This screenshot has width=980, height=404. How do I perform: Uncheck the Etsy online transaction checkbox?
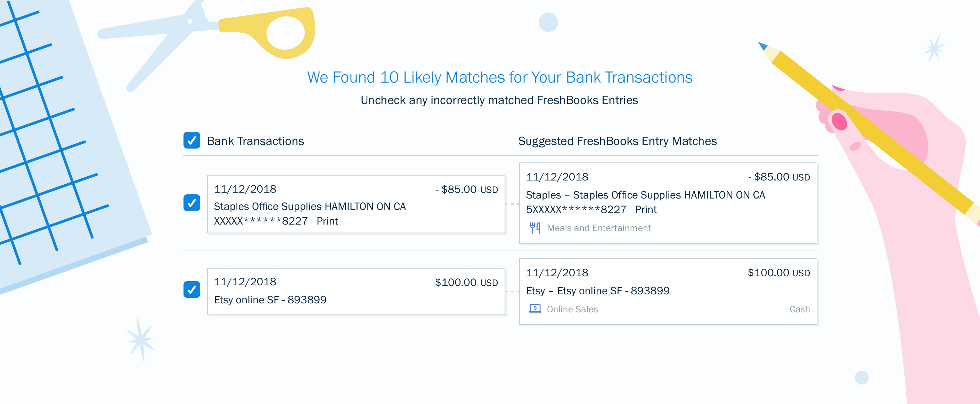192,289
